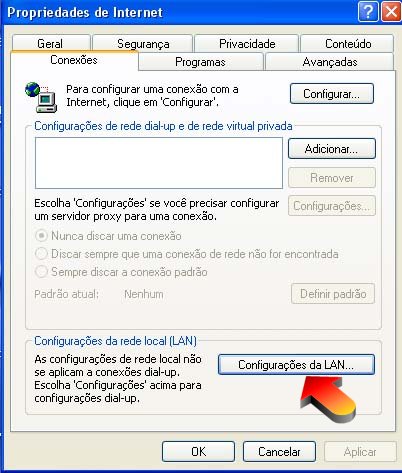Screen dimensions: 402x473
Task: Open the Conteúdo tab
Action: (x=347, y=43)
